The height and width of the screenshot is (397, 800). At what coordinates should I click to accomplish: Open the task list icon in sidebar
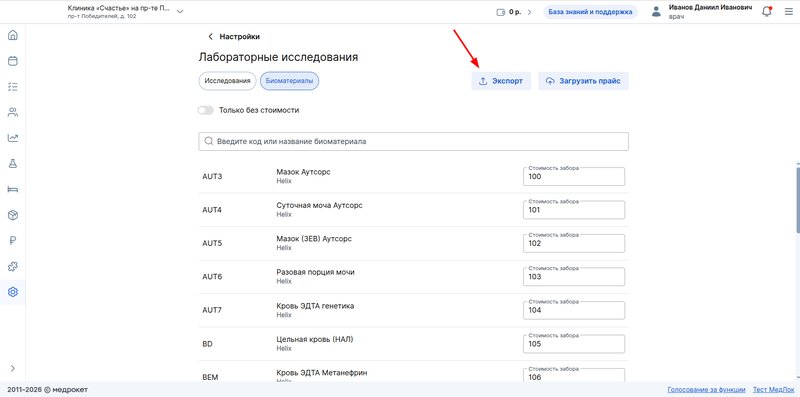click(13, 87)
